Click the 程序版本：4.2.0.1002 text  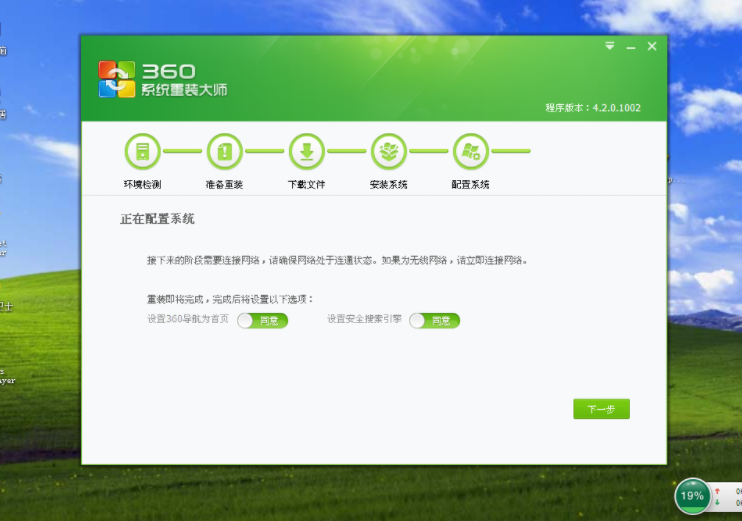point(593,108)
